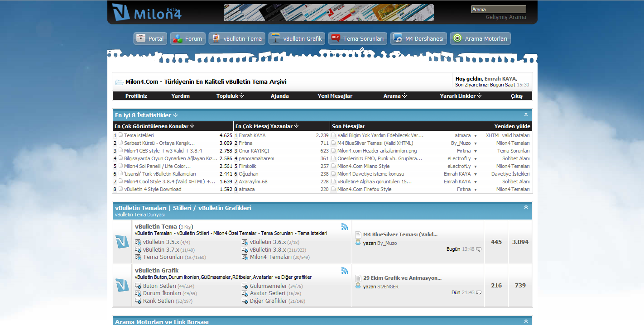Click the subforum icon for Gülümsemeler
The height and width of the screenshot is (325, 644).
coord(245,286)
